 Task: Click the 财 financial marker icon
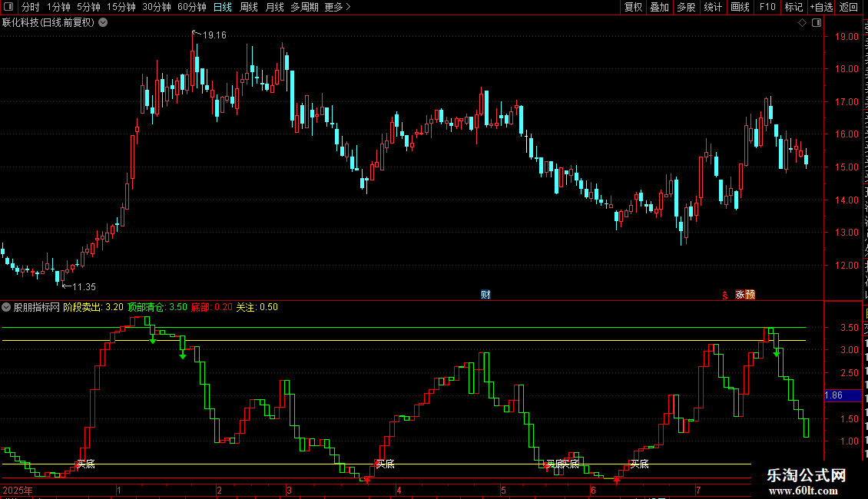tap(485, 294)
